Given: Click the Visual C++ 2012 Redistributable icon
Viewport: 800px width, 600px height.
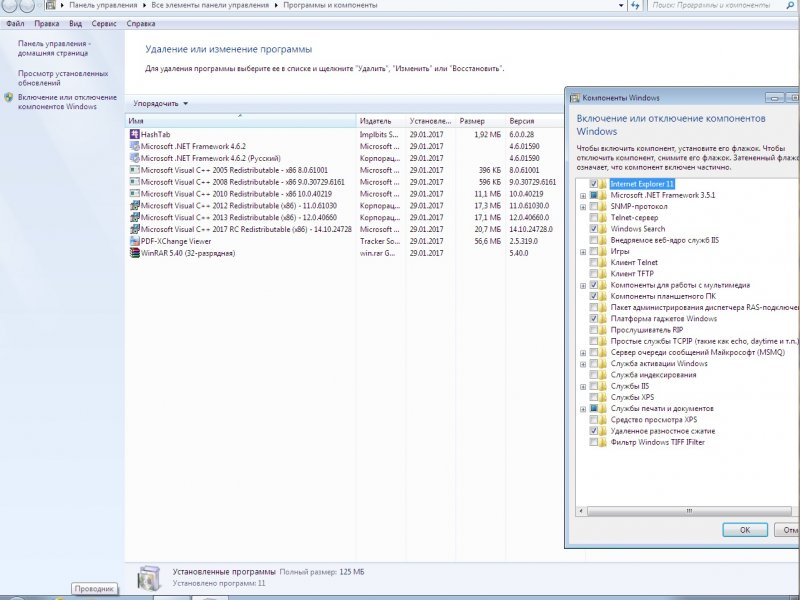Looking at the screenshot, I should (135, 206).
